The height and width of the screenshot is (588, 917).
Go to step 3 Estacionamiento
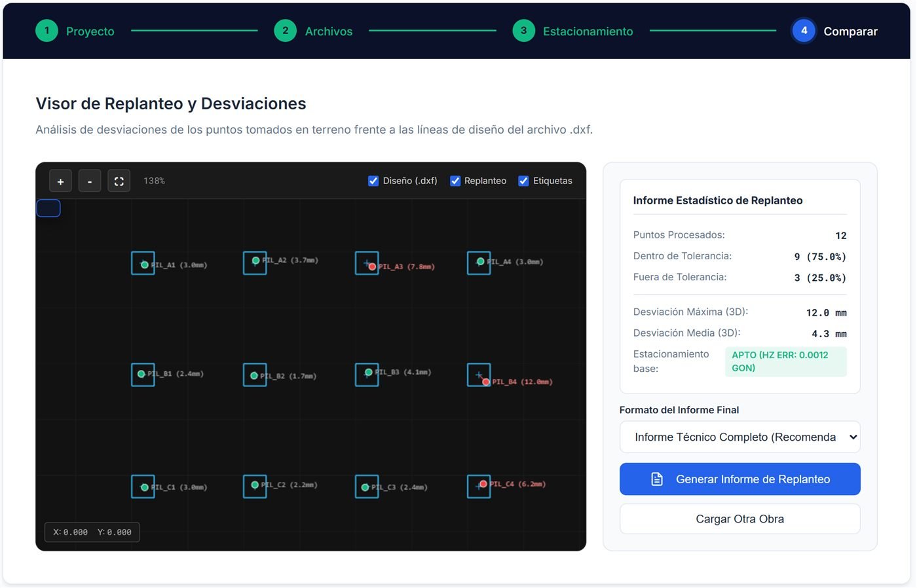click(572, 31)
